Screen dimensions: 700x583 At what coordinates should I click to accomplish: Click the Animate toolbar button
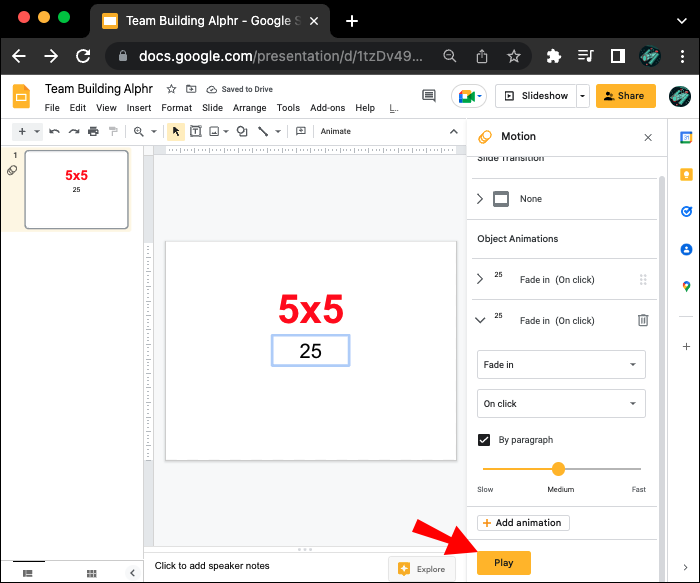click(335, 131)
